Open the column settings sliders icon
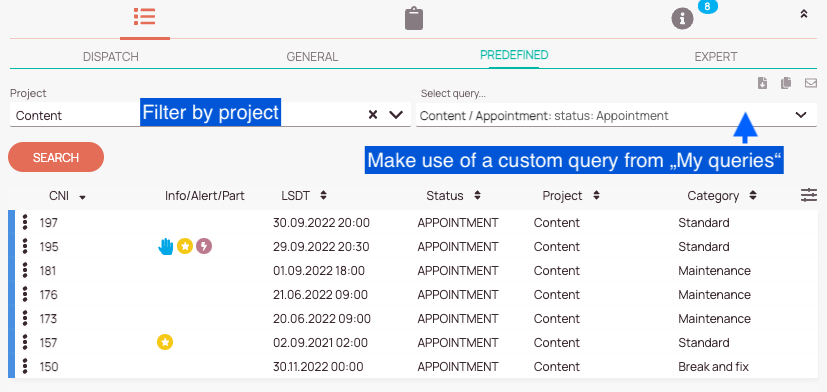The image size is (827, 392). [x=809, y=195]
